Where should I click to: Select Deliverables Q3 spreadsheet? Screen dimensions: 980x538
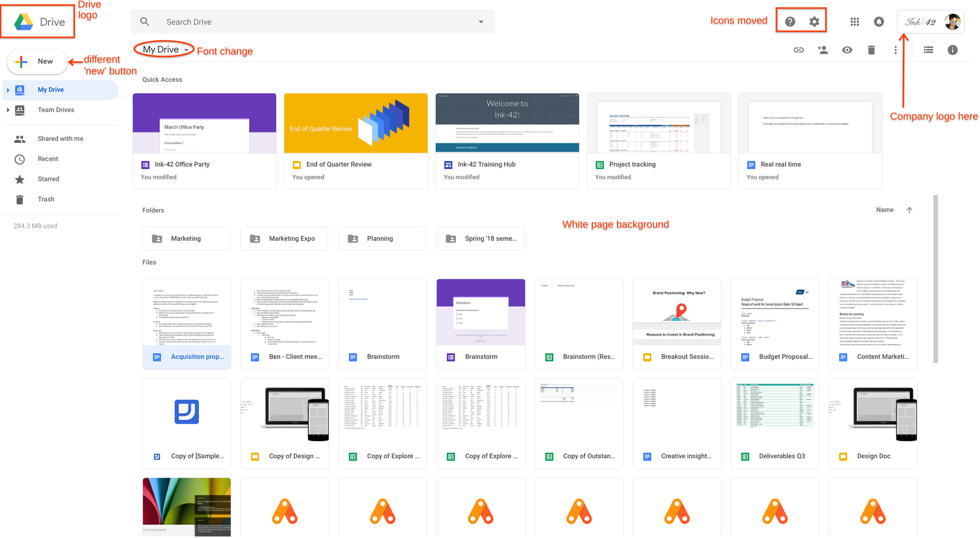coord(775,424)
